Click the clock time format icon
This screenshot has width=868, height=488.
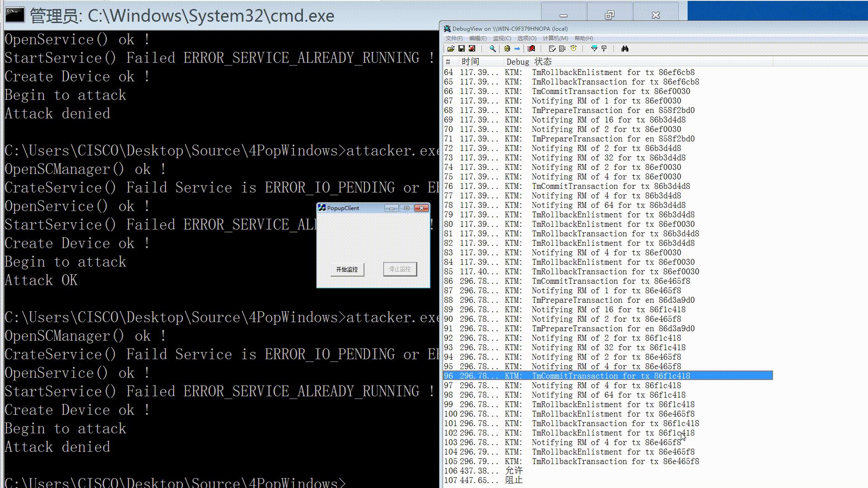[574, 48]
